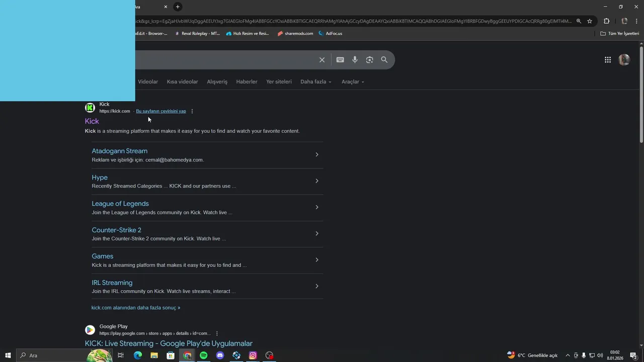Screen dimensions: 644x362
Task: Click the Google Play favicon
Action: pyautogui.click(x=90, y=330)
